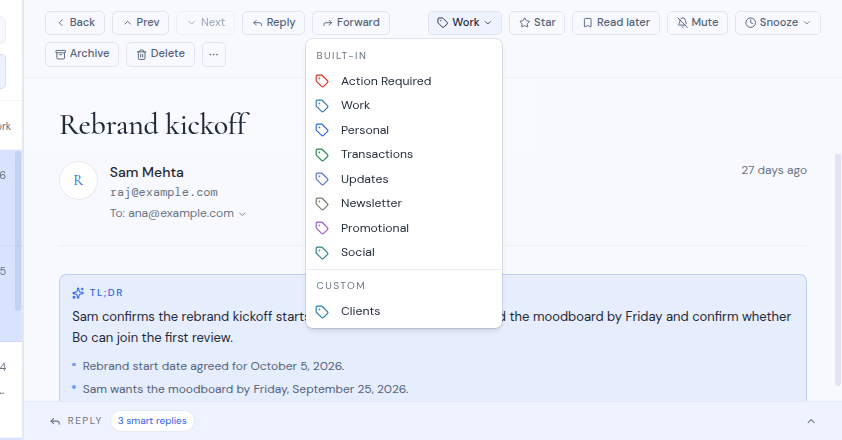Click the moodboard by Friday bullet point
This screenshot has height=440, width=842.
pos(245,389)
